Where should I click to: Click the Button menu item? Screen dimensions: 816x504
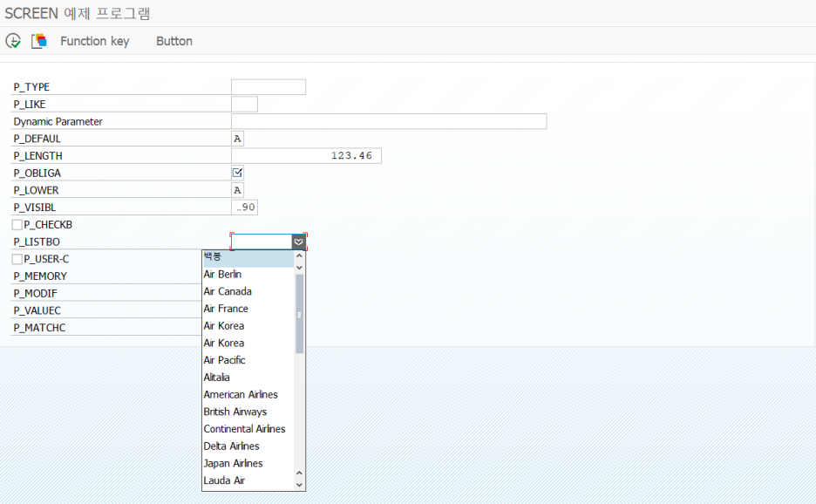173,40
